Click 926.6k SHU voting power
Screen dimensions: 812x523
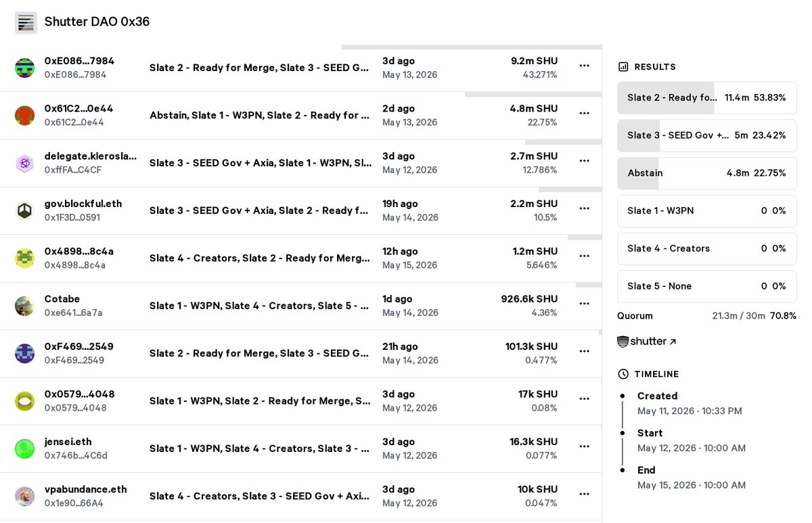pyautogui.click(x=529, y=299)
